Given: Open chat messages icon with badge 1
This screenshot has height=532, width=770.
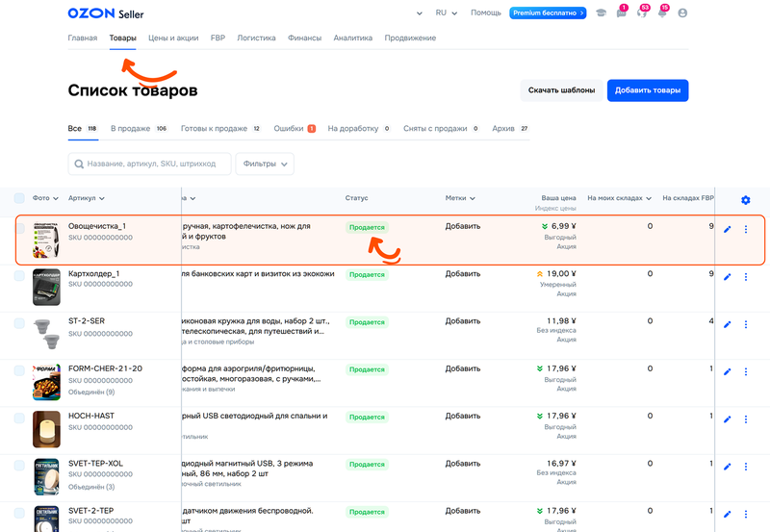Looking at the screenshot, I should coord(621,13).
